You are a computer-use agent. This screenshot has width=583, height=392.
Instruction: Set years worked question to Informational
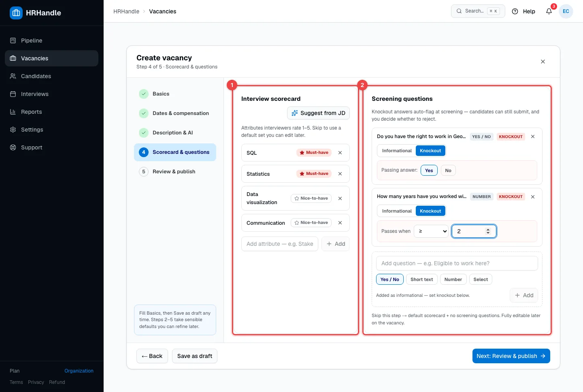(397, 211)
